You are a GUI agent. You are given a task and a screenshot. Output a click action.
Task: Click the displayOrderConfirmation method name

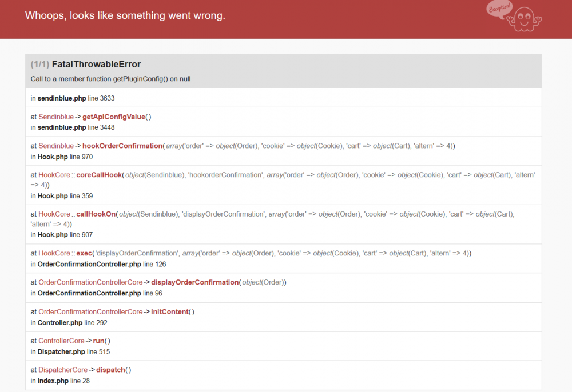click(195, 282)
